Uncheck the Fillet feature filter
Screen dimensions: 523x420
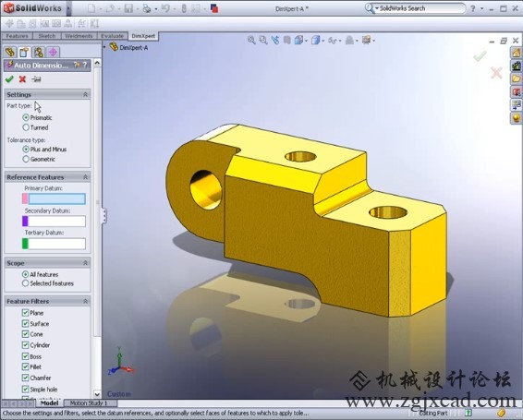click(x=25, y=366)
